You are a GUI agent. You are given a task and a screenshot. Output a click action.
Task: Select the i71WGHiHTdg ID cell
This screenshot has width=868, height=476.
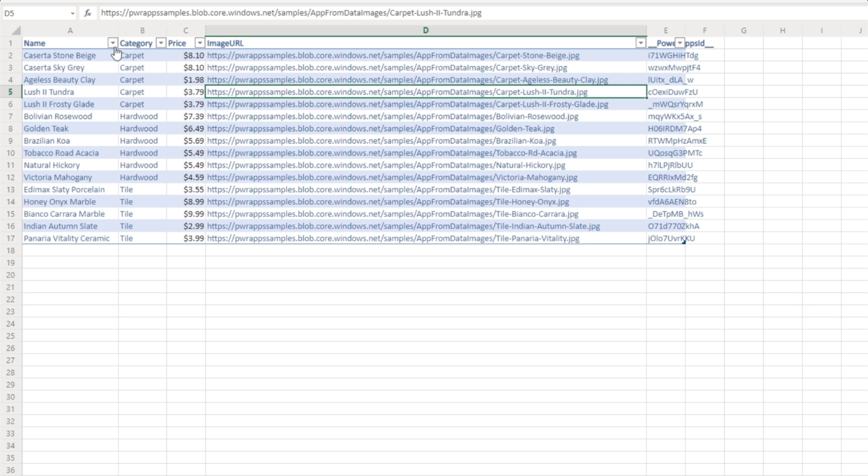click(666, 55)
